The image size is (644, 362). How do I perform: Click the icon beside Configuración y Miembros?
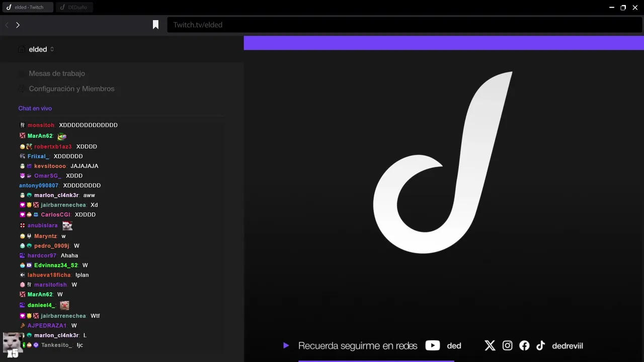tap(22, 88)
